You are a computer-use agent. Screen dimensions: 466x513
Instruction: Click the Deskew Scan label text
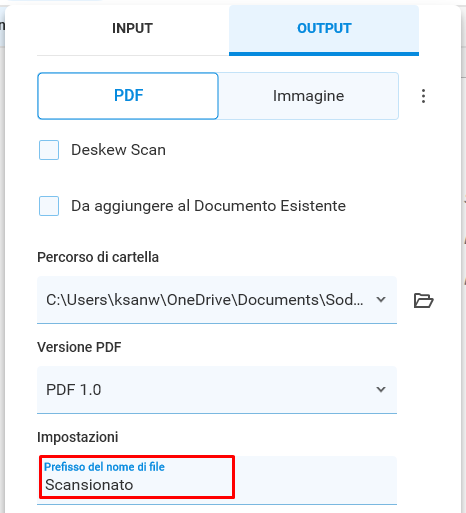(x=118, y=150)
